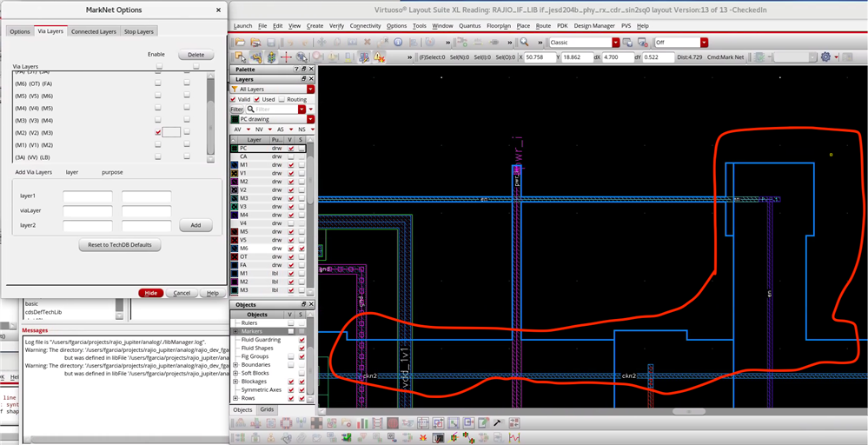Toggle the enable checkbox for M2 V2 M3
The image size is (868, 445).
tap(157, 132)
